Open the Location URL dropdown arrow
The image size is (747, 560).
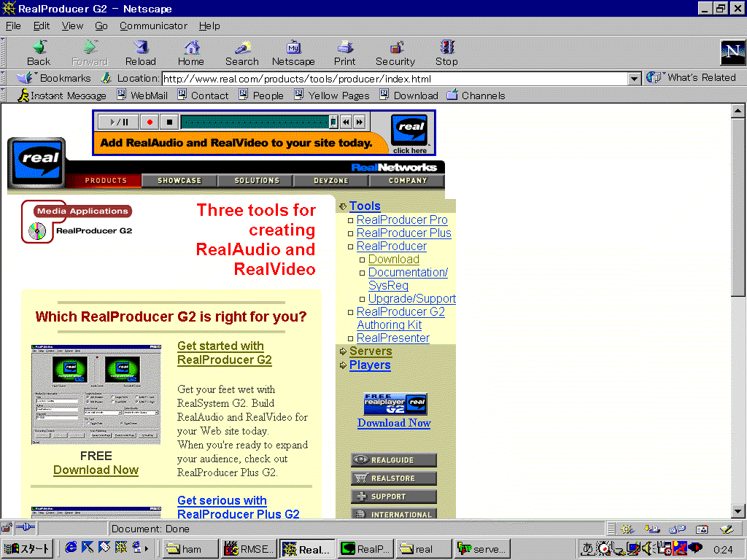pyautogui.click(x=634, y=79)
